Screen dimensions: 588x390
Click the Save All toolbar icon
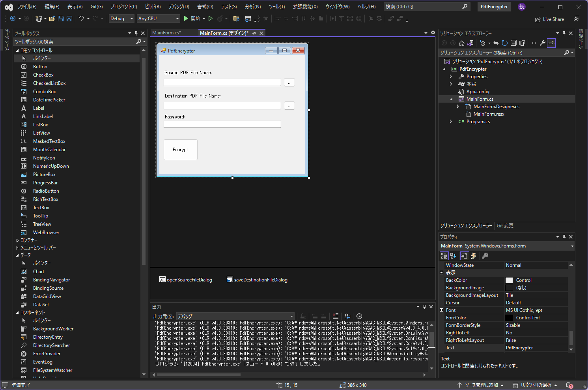(x=69, y=19)
